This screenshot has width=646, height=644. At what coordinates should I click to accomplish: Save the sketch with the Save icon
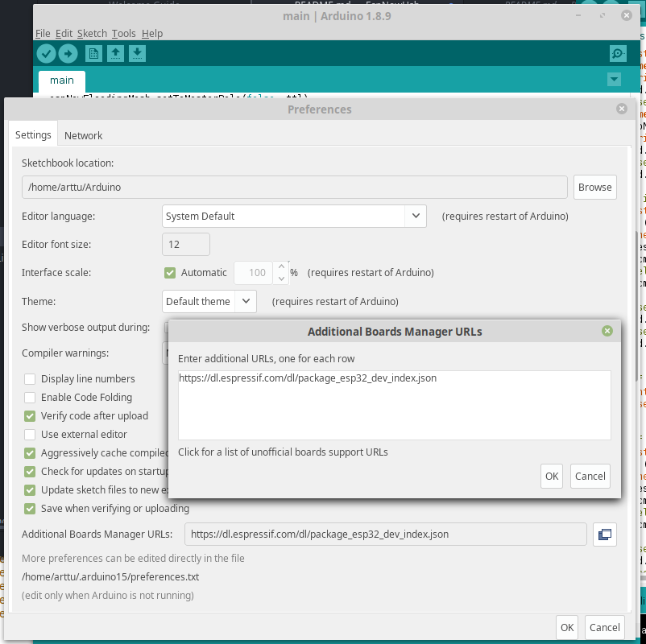pos(137,53)
